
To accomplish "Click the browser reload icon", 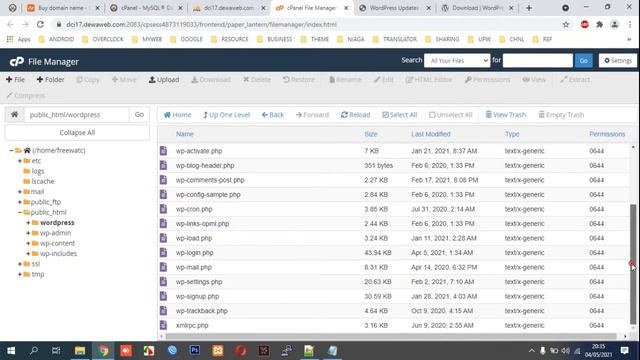I will tap(40, 24).
